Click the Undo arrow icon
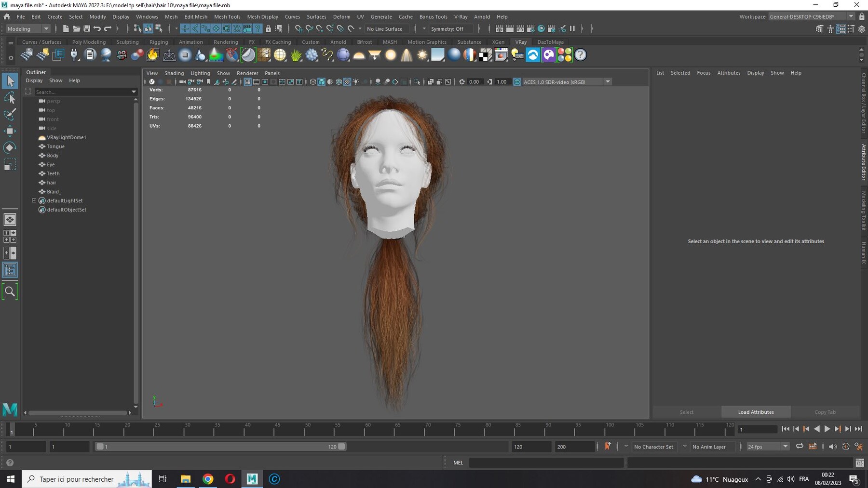 click(97, 29)
